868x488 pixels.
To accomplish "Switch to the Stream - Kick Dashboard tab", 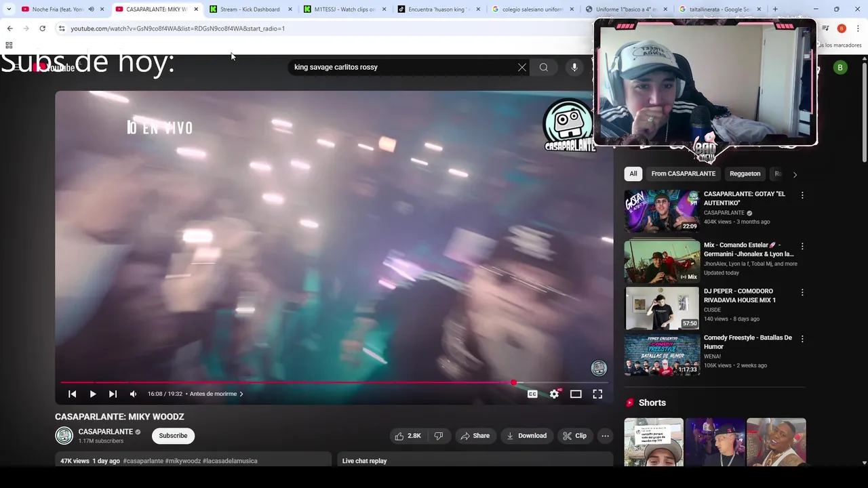I will coord(250,9).
